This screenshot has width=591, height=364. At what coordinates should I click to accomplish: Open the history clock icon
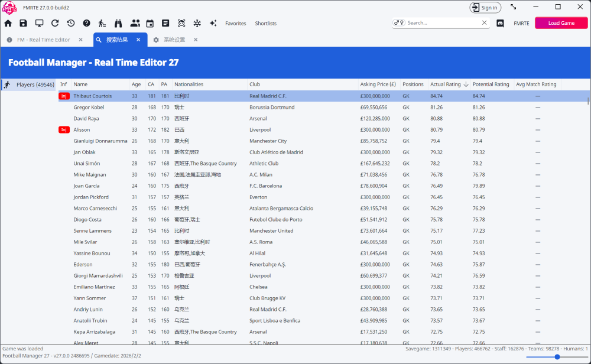71,24
